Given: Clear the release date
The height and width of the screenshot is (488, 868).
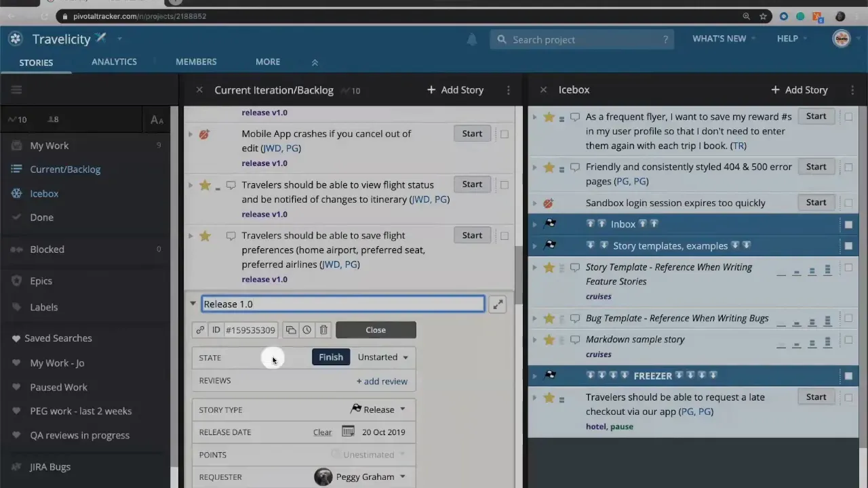Looking at the screenshot, I should (322, 432).
